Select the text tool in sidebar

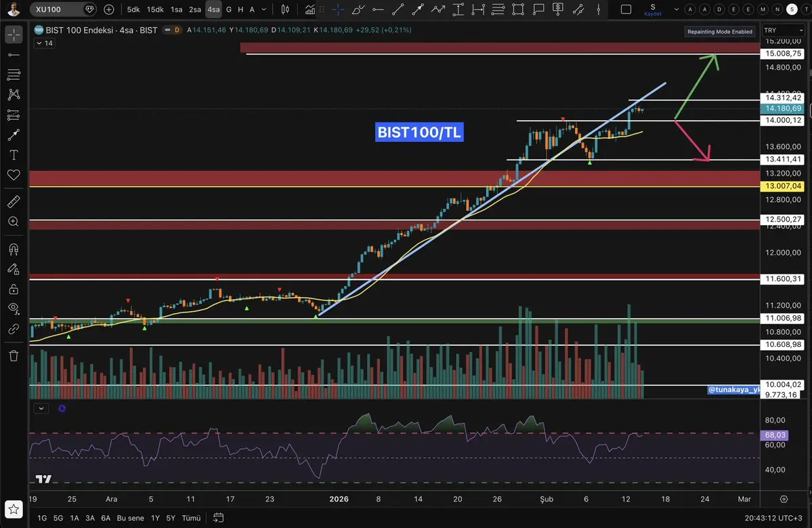point(14,155)
